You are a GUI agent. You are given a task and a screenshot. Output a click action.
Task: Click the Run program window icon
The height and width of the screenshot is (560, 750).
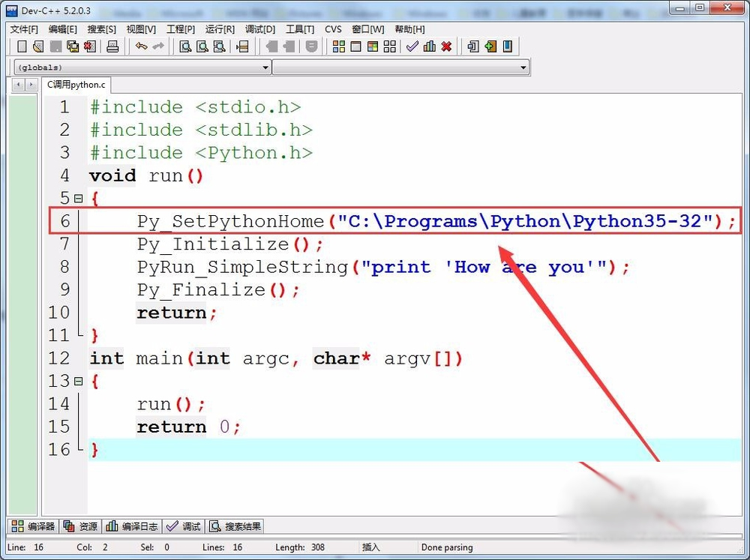(x=355, y=46)
